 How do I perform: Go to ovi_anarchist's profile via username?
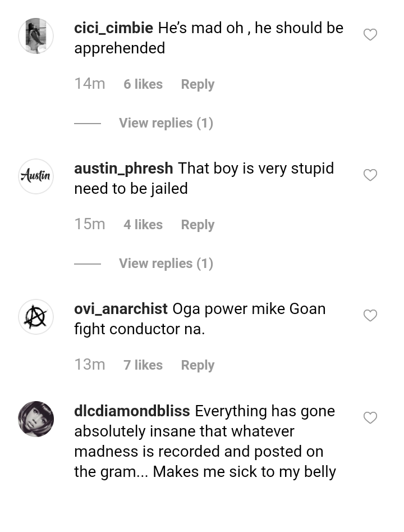pos(121,309)
